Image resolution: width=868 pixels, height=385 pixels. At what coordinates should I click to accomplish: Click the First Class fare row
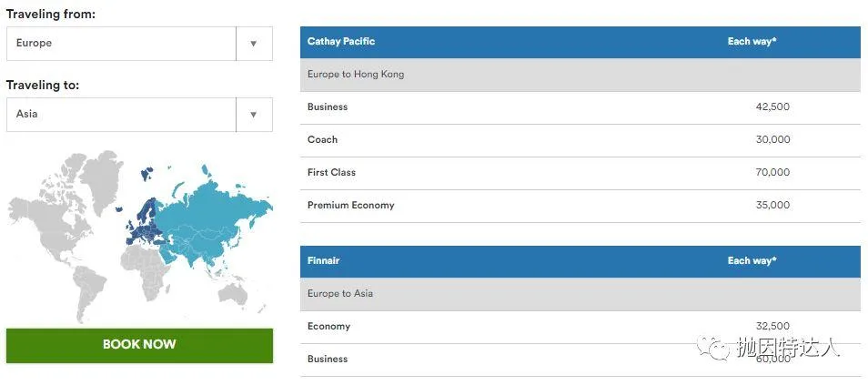point(580,173)
